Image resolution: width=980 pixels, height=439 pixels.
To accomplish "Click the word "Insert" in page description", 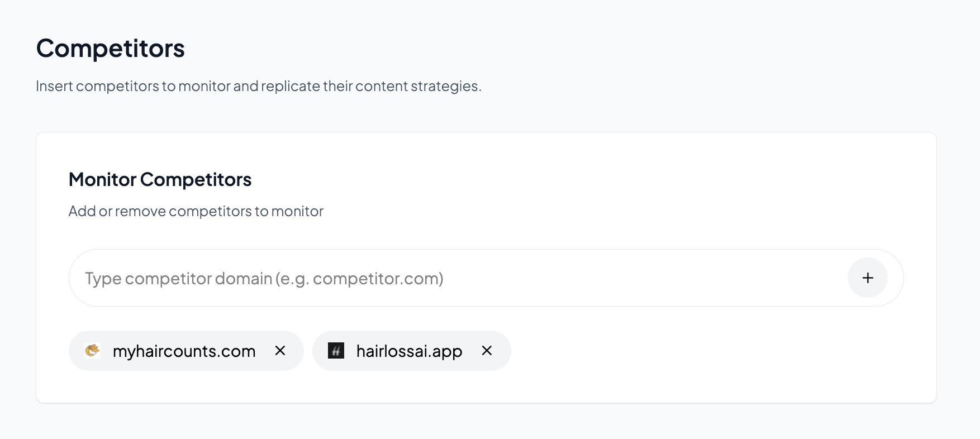I will [x=54, y=86].
